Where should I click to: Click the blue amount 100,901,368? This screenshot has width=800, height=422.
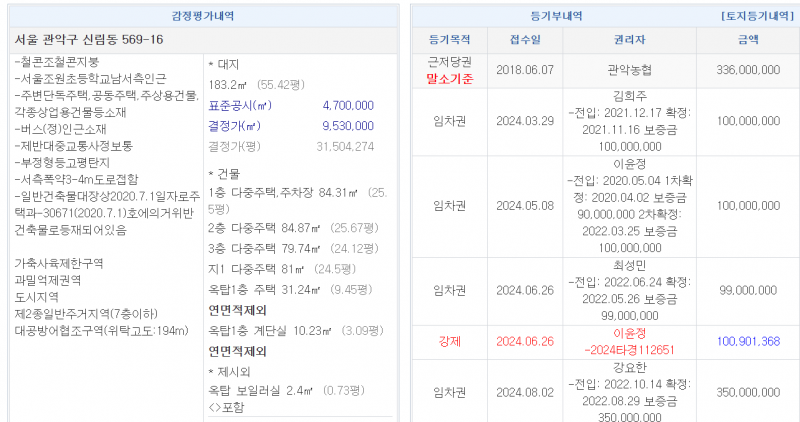point(747,341)
